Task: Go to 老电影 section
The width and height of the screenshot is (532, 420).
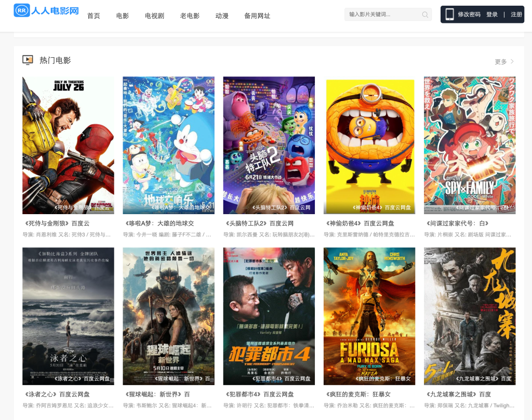Action: pyautogui.click(x=190, y=16)
